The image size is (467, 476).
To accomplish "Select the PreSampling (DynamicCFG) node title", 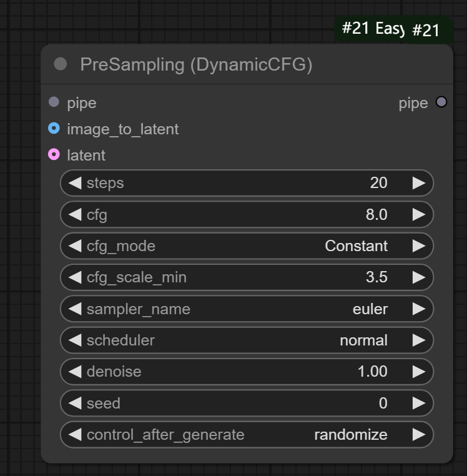I will tap(196, 64).
